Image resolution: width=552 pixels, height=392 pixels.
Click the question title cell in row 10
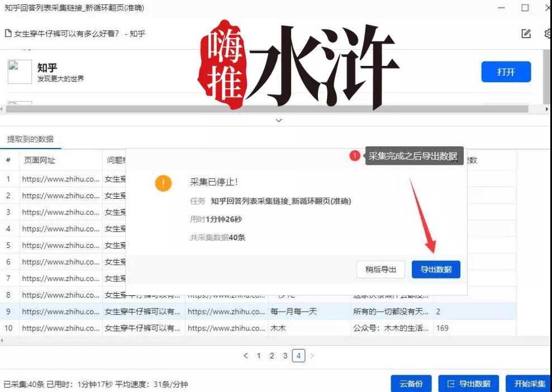pos(142,328)
